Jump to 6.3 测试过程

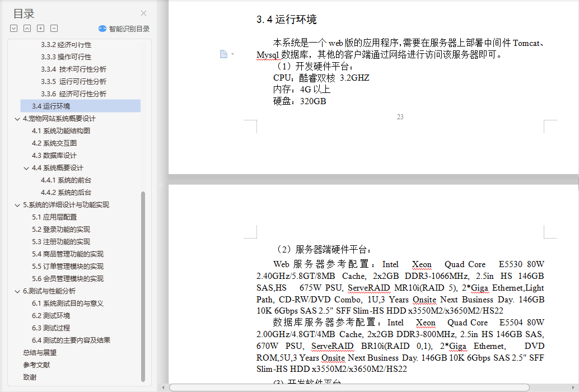tap(51, 328)
